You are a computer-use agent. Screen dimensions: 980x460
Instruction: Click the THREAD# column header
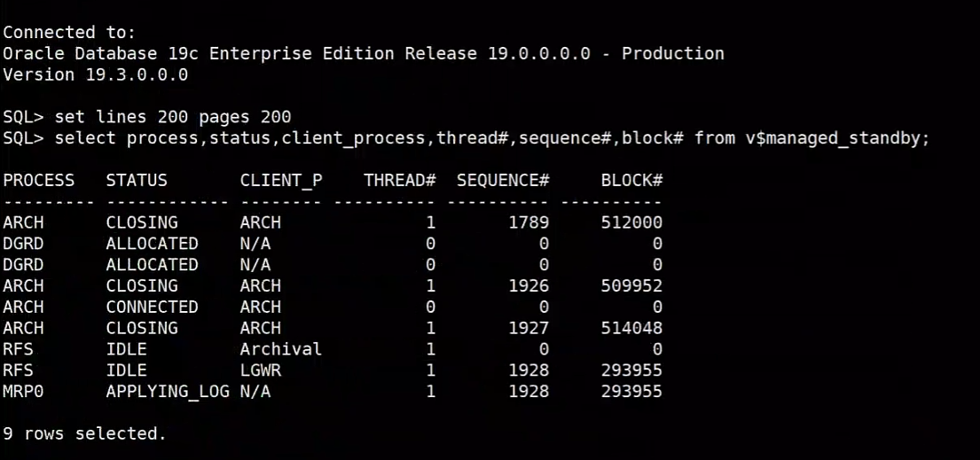tap(400, 181)
